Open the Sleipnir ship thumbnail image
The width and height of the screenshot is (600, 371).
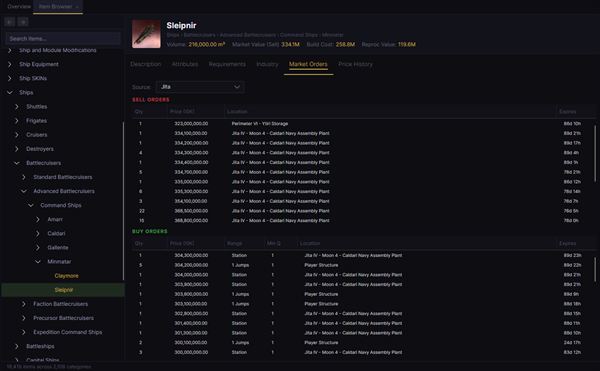coord(146,34)
